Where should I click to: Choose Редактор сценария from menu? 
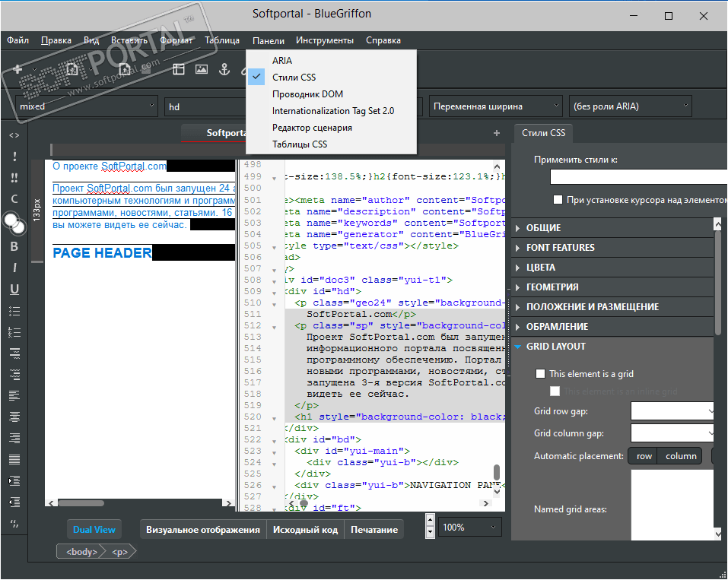click(x=332, y=128)
